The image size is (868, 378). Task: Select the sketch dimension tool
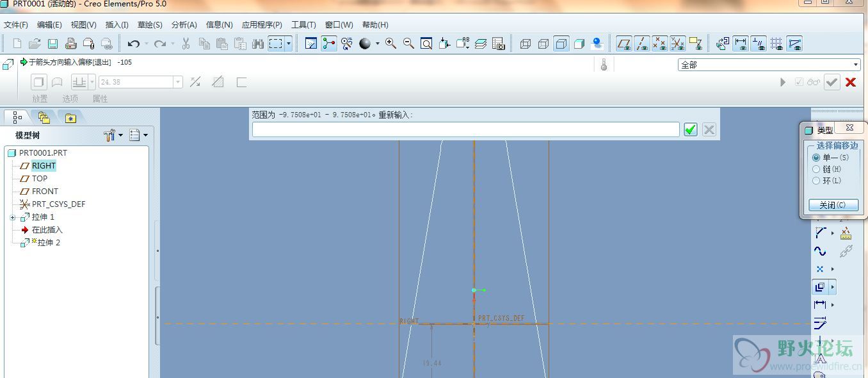tap(820, 305)
